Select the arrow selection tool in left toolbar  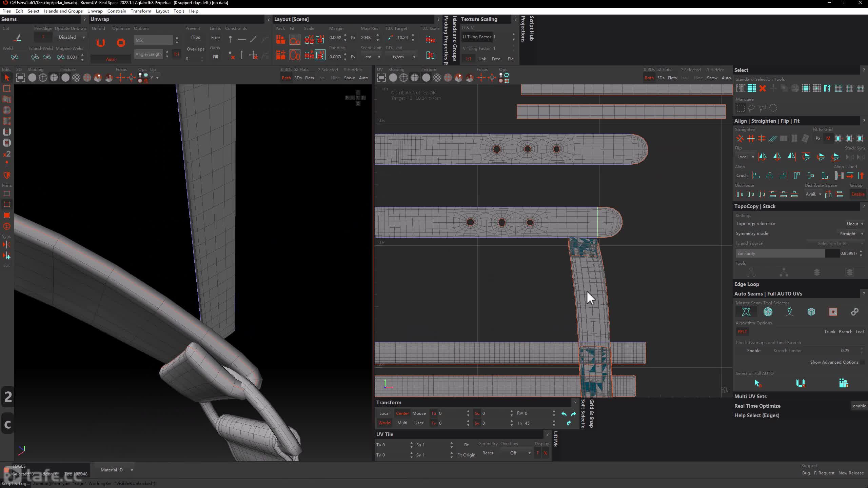click(x=7, y=78)
